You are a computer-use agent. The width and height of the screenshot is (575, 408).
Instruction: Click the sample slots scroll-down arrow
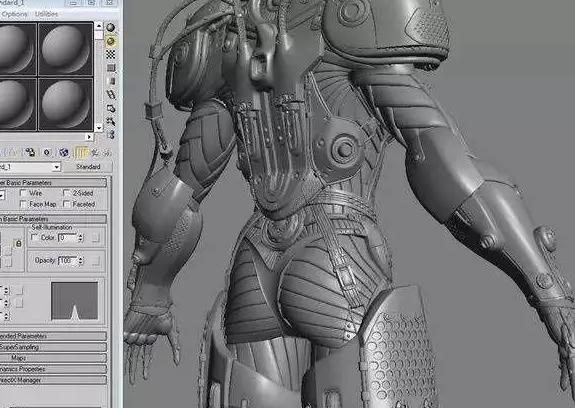[99, 128]
